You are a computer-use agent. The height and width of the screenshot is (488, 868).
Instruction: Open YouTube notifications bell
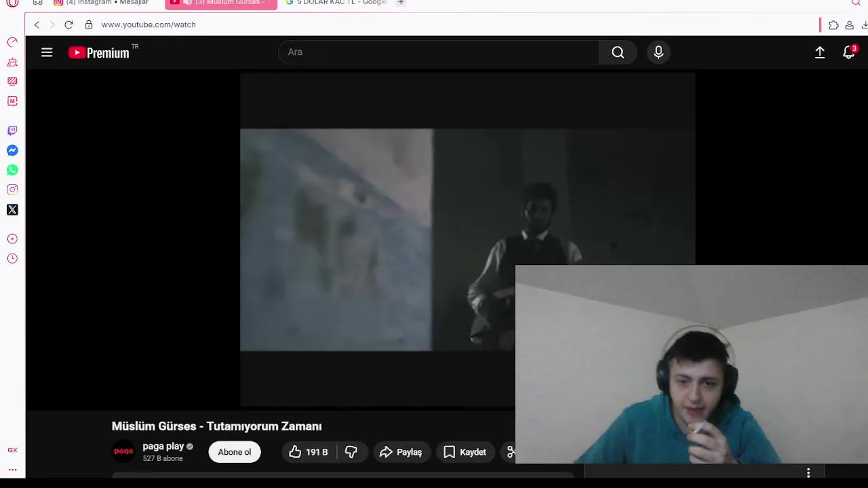click(x=848, y=52)
